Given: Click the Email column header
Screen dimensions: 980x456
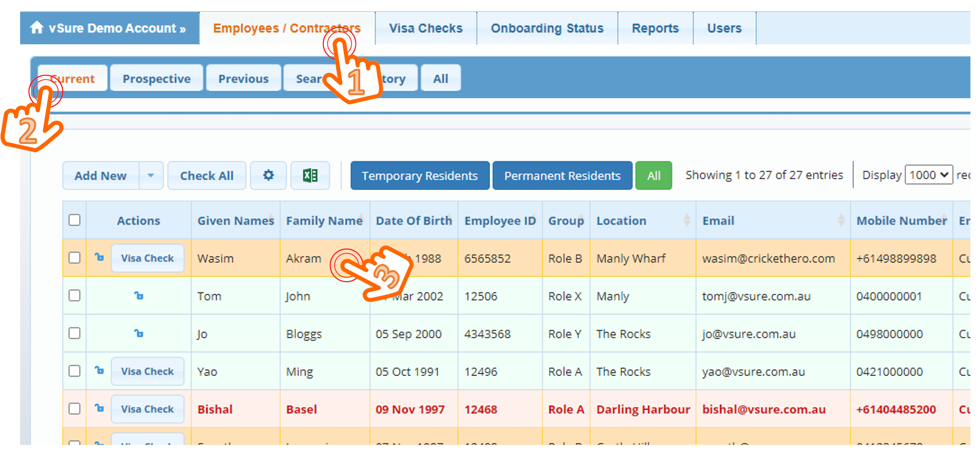Looking at the screenshot, I should [x=718, y=221].
